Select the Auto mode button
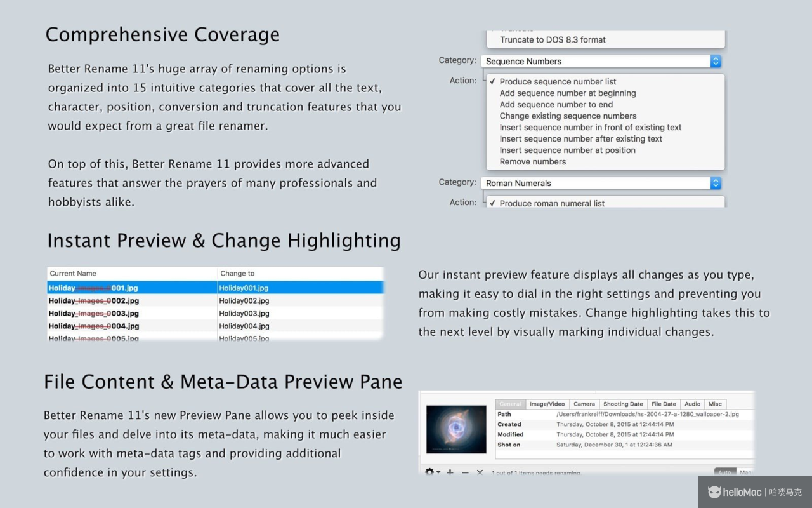 (x=725, y=472)
